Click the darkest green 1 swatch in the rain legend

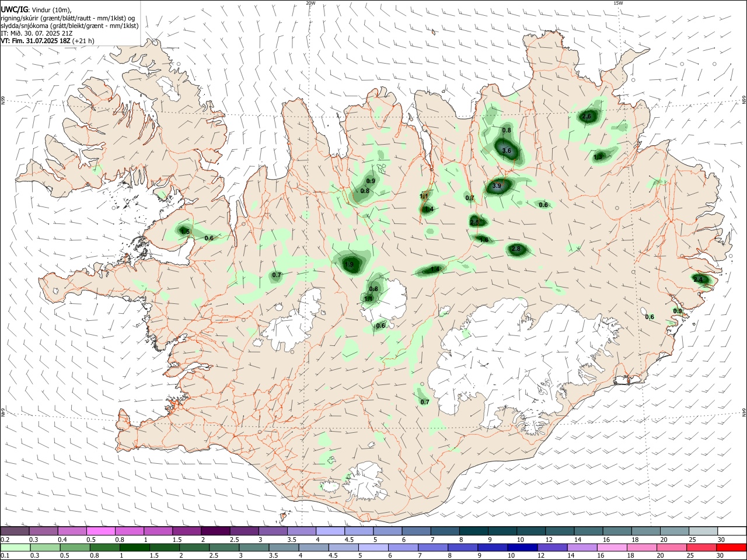click(x=134, y=548)
